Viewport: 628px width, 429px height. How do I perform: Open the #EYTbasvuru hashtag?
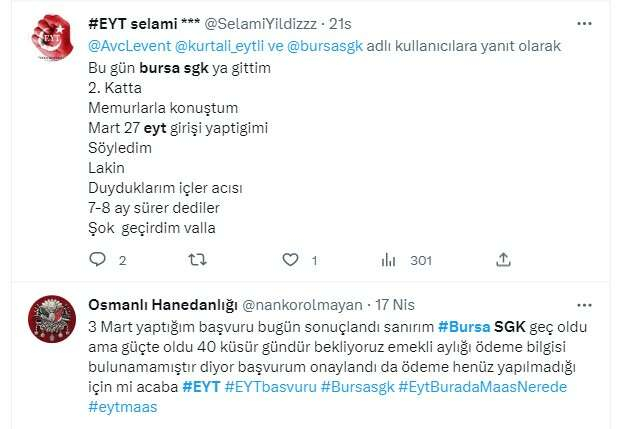click(x=270, y=387)
